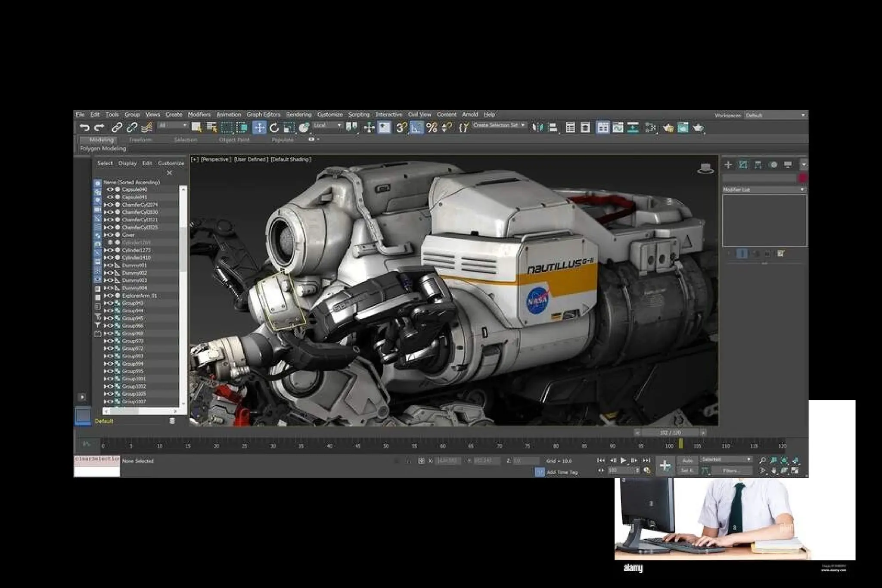Open Render Setup teapot icon
Image resolution: width=882 pixels, height=588 pixels.
point(668,128)
